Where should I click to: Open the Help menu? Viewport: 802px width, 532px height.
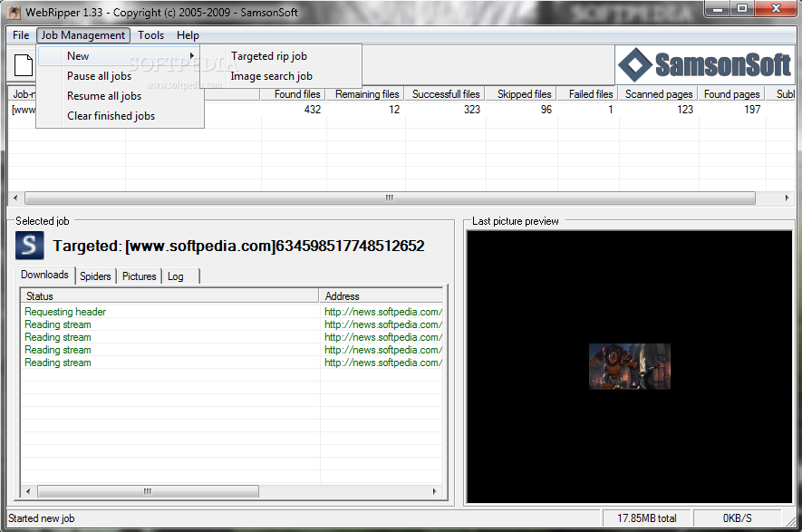pyautogui.click(x=188, y=35)
